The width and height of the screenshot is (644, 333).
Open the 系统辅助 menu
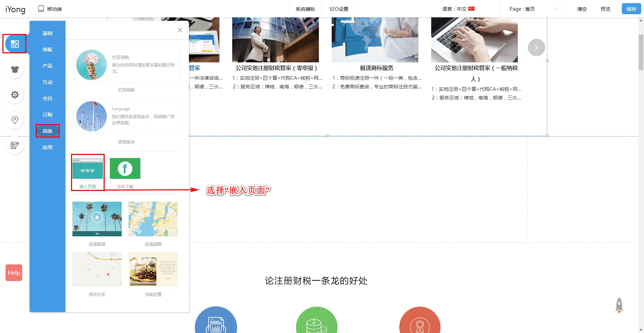coord(305,9)
